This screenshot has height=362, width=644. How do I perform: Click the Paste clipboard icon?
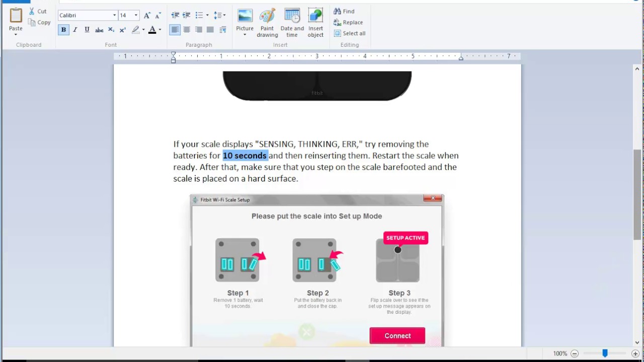pos(16,15)
